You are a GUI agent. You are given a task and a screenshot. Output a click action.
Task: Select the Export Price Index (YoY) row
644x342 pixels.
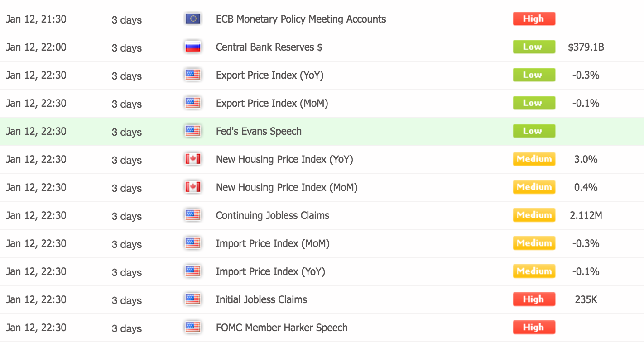coord(322,75)
